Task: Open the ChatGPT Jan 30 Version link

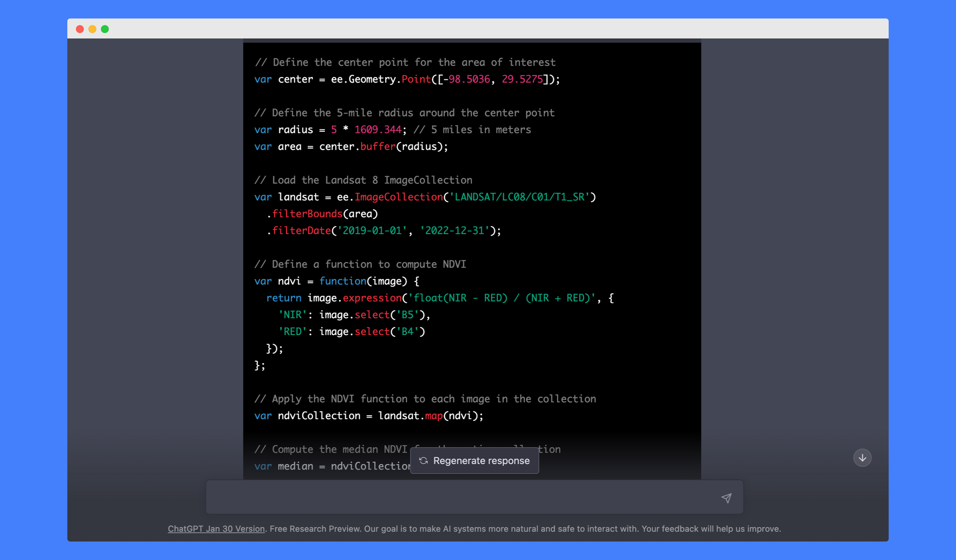Action: click(216, 528)
